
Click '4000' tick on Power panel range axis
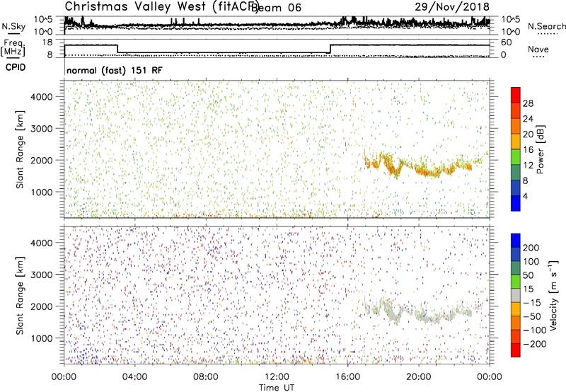42,97
